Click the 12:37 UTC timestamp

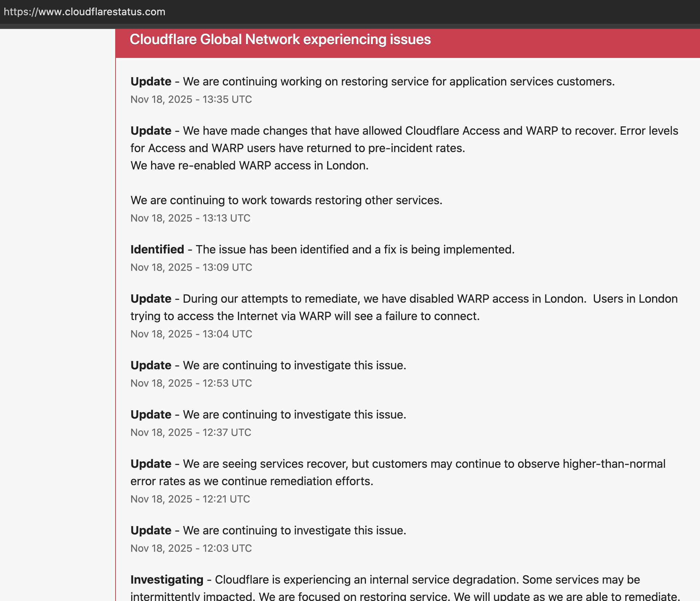[x=191, y=432]
